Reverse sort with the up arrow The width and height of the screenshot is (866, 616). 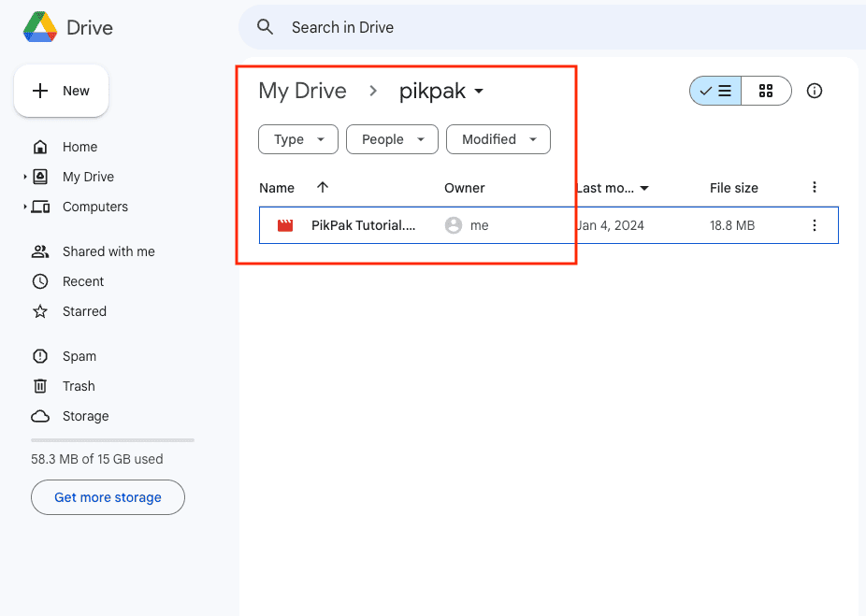click(323, 188)
